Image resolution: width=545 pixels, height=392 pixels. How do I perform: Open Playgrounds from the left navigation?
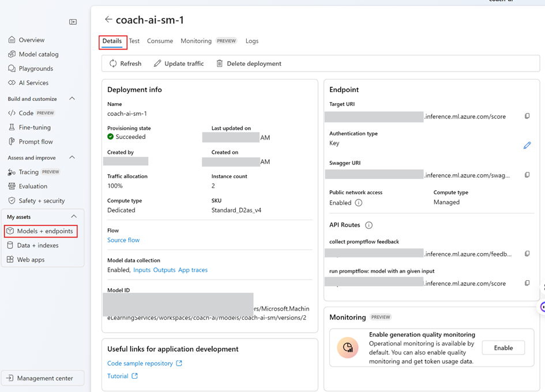click(31, 69)
